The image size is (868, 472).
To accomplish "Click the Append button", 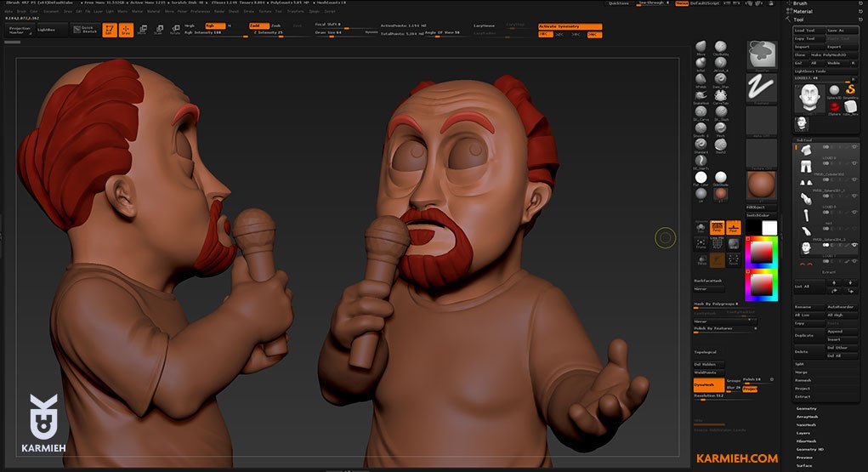I will (842, 332).
